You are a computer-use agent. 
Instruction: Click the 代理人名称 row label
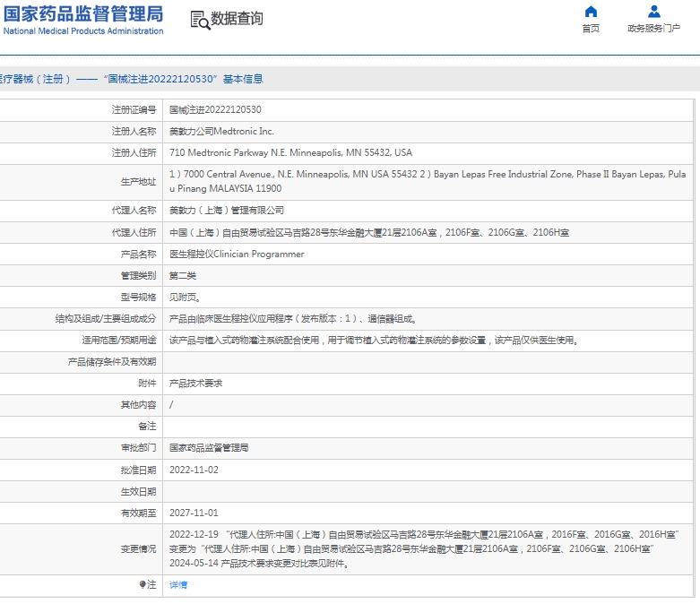[134, 211]
